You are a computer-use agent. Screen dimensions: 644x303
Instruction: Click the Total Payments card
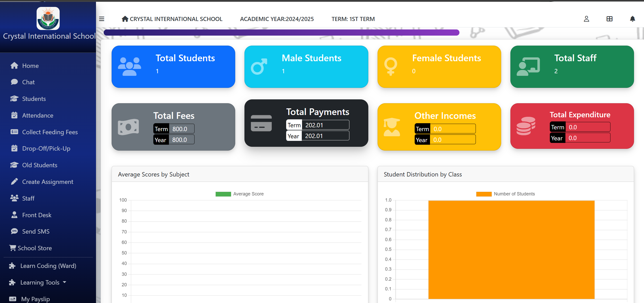306,123
